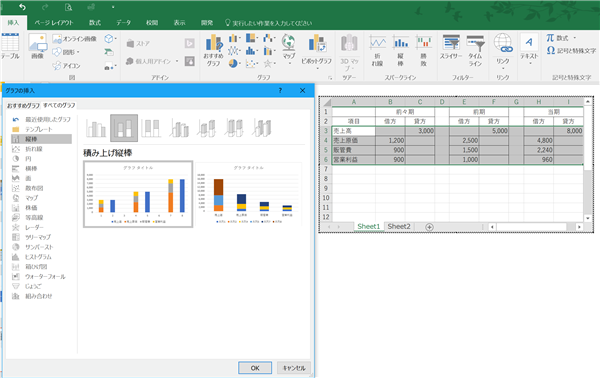Click the Symbol (Ω 記号と特殊文字) button
This screenshot has width=600, height=378.
pyautogui.click(x=571, y=51)
